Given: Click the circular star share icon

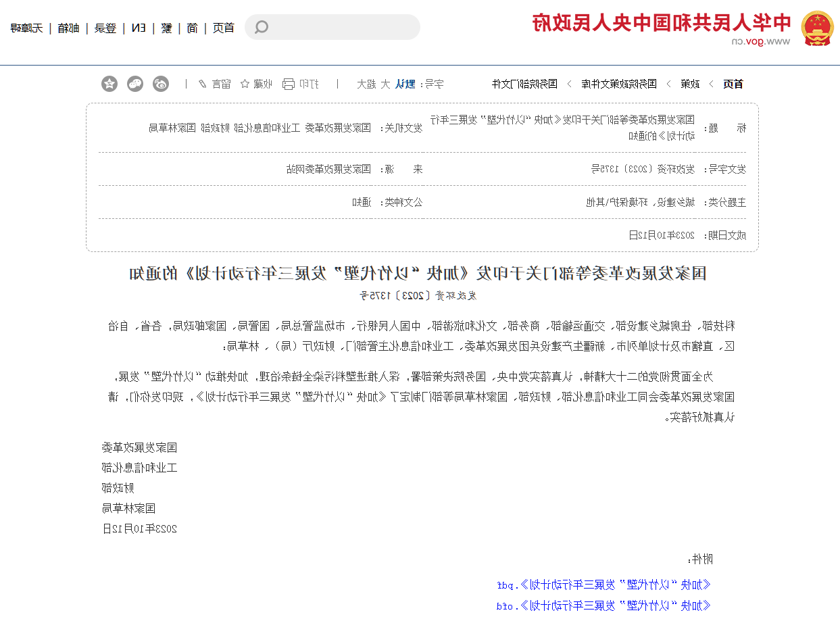Looking at the screenshot, I should (109, 84).
